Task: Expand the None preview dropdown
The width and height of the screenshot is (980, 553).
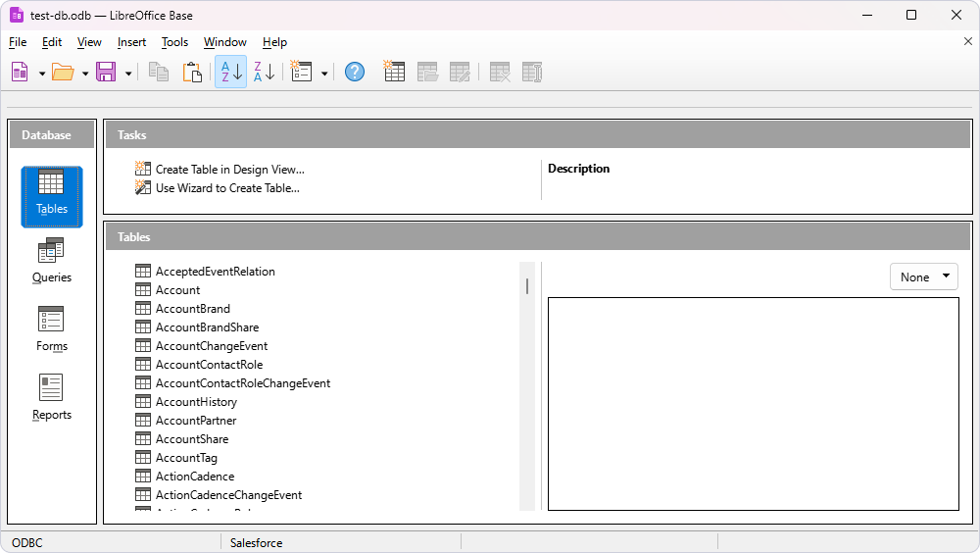Action: (924, 276)
